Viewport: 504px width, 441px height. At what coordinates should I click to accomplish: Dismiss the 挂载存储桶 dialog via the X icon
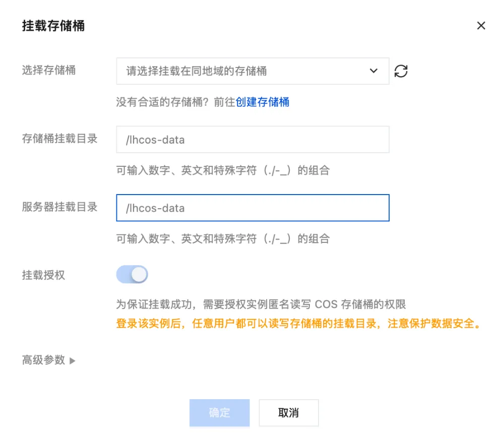tap(481, 25)
